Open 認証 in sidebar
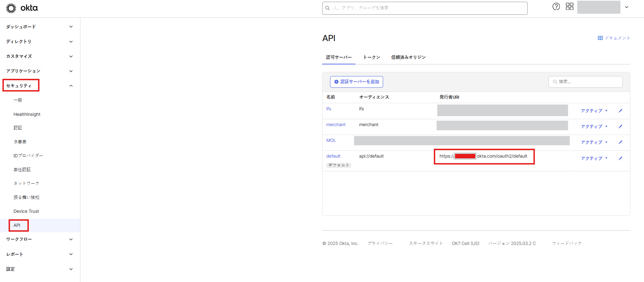The height and width of the screenshot is (282, 644). click(x=18, y=128)
